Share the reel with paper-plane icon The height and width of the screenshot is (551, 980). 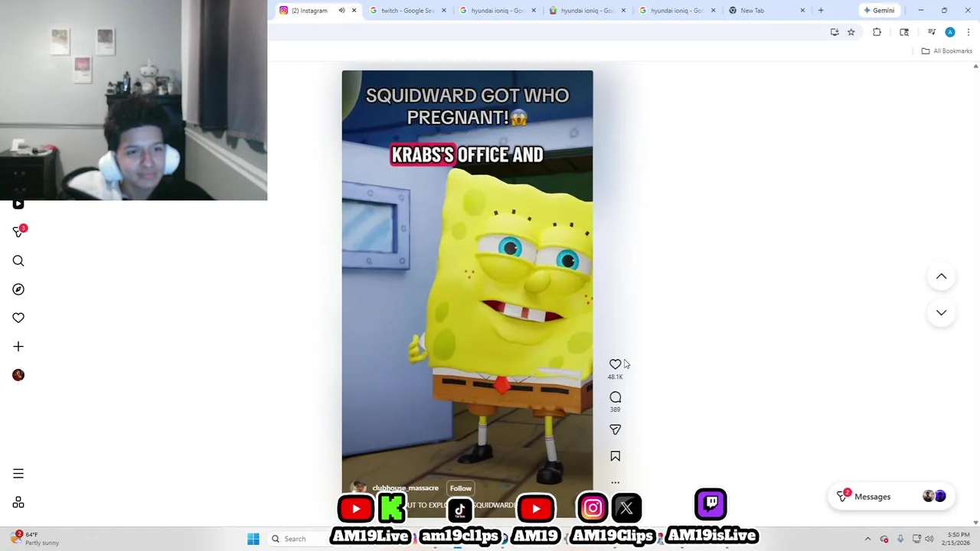tap(615, 430)
